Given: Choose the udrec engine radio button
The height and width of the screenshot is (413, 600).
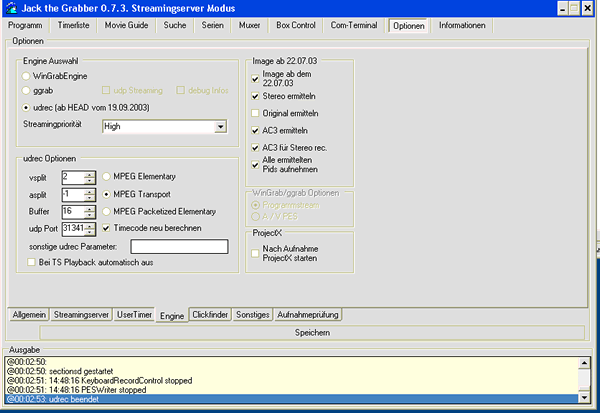Looking at the screenshot, I should click(26, 108).
